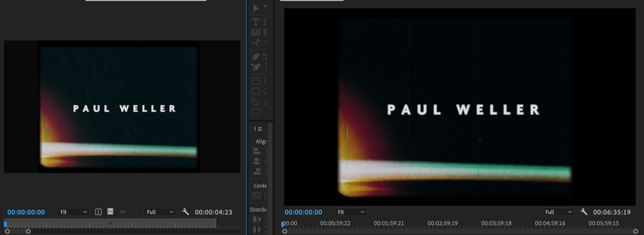The height and width of the screenshot is (235, 644).
Task: Select the Wedge triangle shape tool
Action: point(256,102)
